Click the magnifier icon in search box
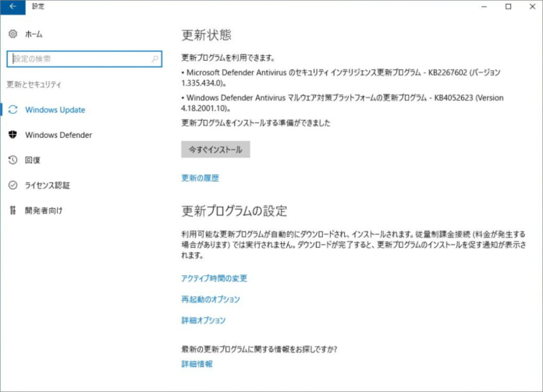 155,58
